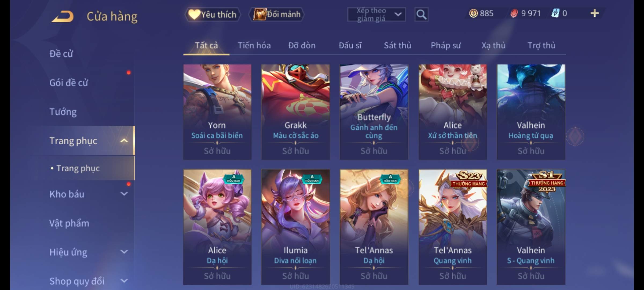Switch to the Pháp sư tab
This screenshot has height=290, width=644.
446,45
